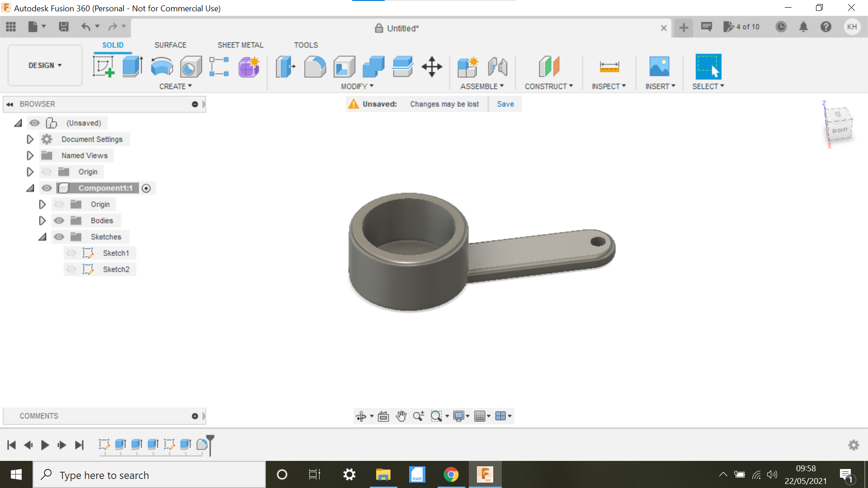
Task: Select the Create Sketch tool
Action: [104, 67]
